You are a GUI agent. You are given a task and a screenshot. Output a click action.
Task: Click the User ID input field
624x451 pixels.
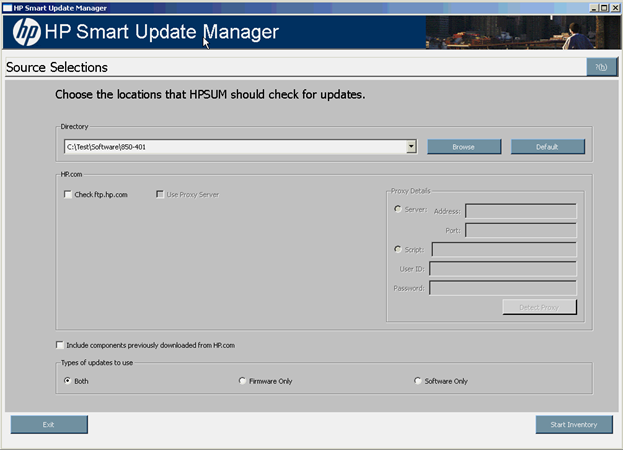(x=502, y=269)
